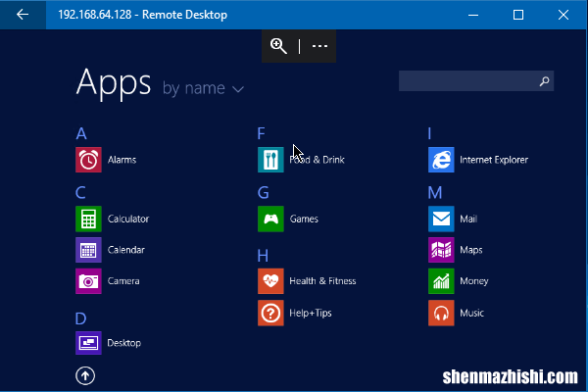Viewport: 588px width, 392px height.
Task: Click the 'Games' text label
Action: point(304,219)
